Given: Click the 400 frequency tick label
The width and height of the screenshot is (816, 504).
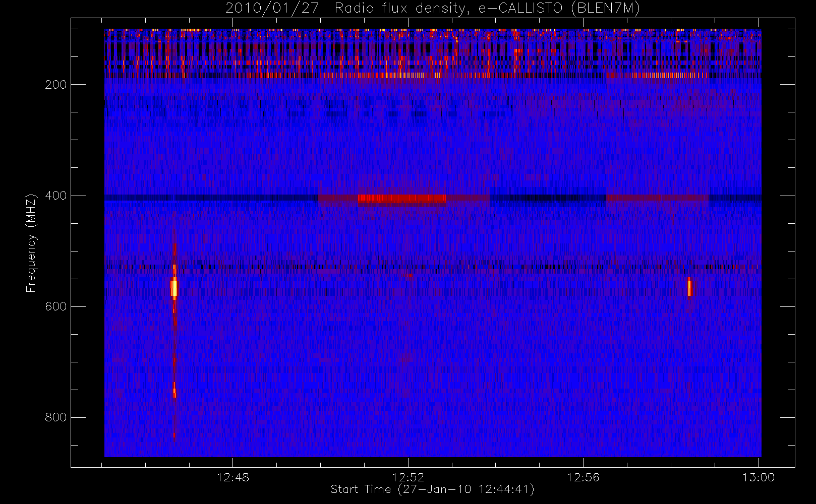Looking at the screenshot, I should click(56, 196).
